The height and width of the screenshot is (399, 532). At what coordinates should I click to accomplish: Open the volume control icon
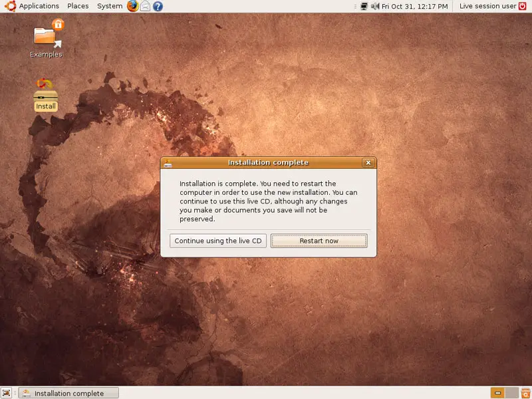(375, 6)
